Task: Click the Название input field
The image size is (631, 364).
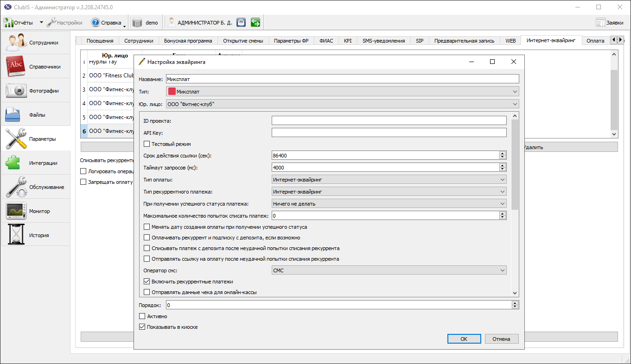Action: (x=342, y=79)
